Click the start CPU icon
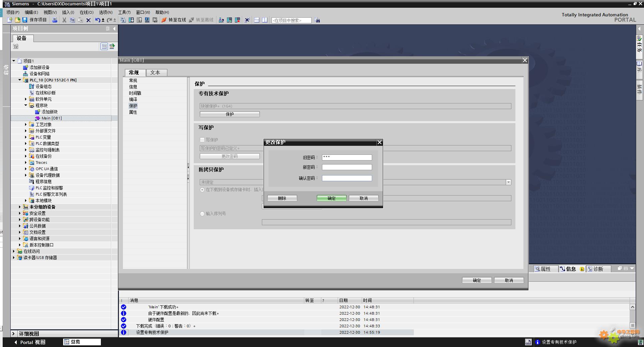Screen dimensions: 644x347 (229, 20)
